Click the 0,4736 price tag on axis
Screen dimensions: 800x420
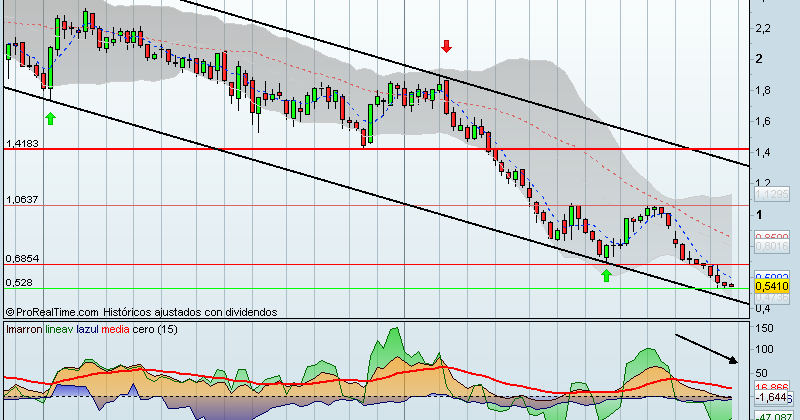[772, 297]
